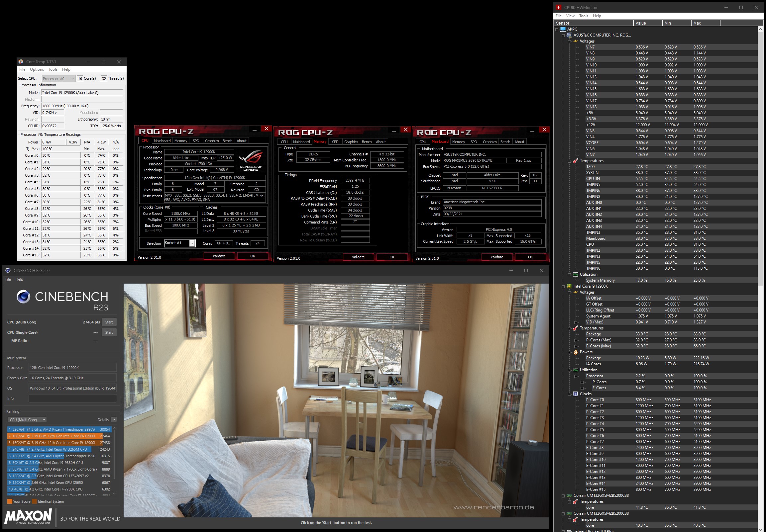Select the E-Core #11 clock row

point(671,466)
